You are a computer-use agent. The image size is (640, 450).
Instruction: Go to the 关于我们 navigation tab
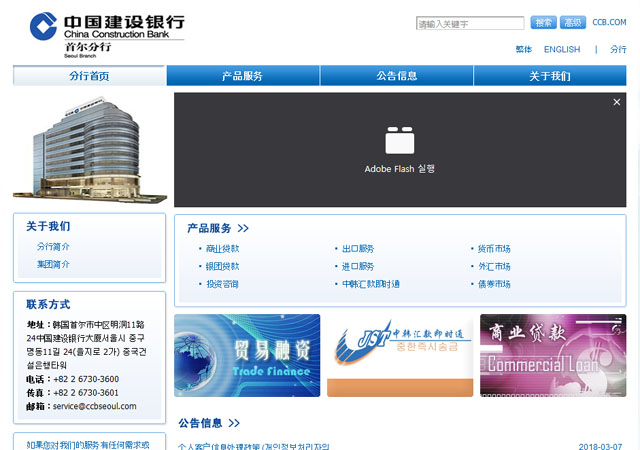pos(550,76)
